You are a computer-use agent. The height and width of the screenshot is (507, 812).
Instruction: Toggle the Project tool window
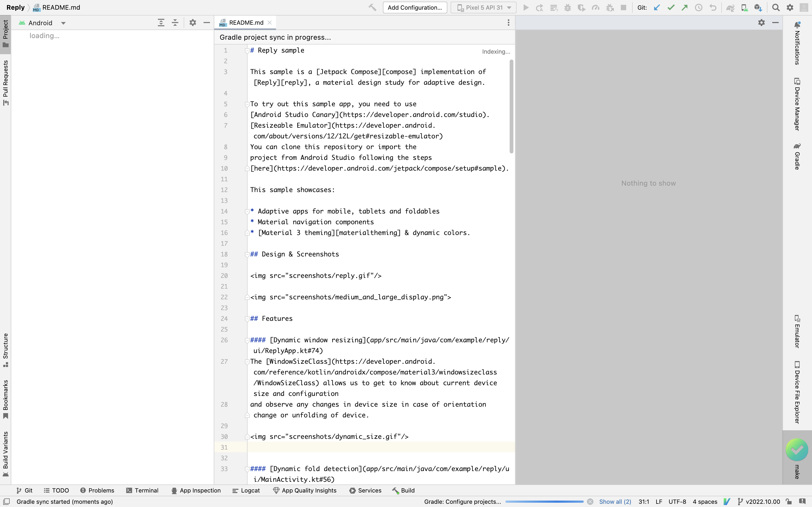[5, 34]
